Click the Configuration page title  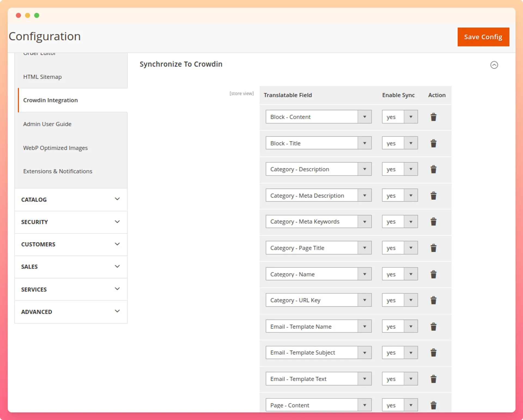(45, 36)
